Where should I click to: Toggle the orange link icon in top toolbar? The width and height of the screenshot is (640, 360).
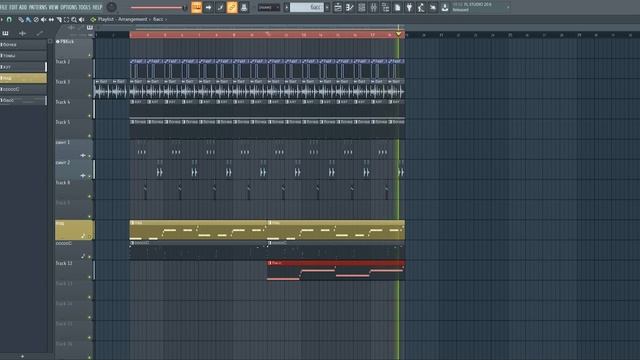coord(232,7)
